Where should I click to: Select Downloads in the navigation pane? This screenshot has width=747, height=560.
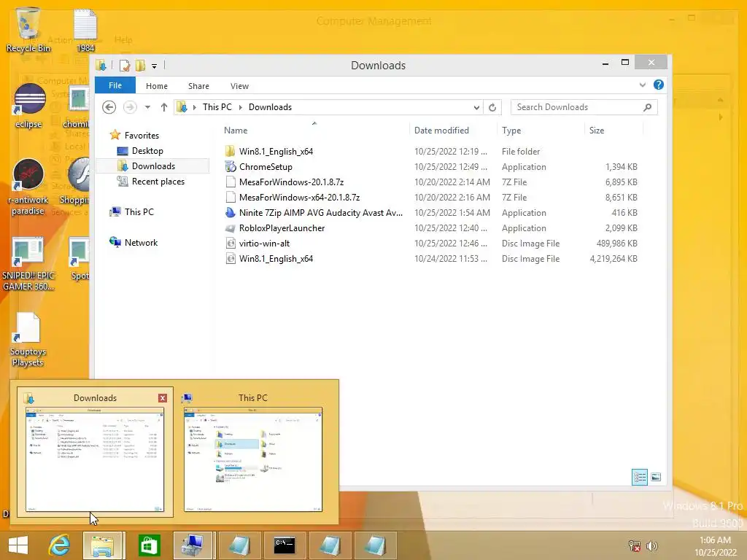[x=153, y=166]
